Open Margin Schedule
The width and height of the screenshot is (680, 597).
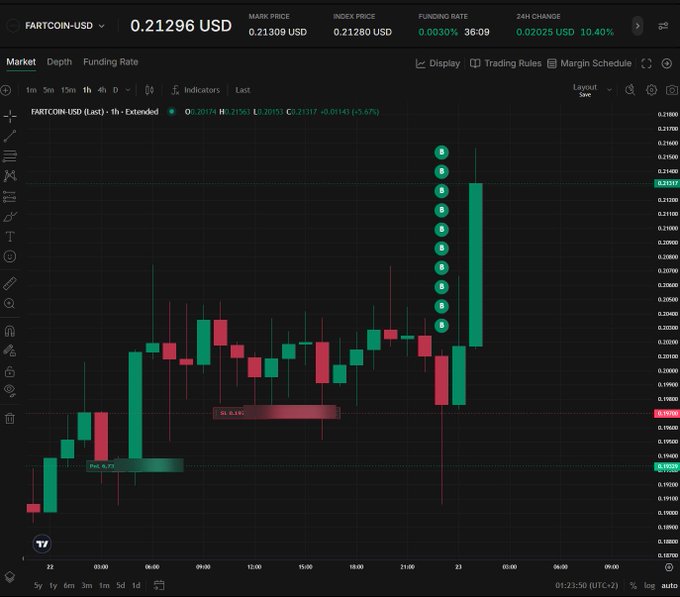point(589,63)
